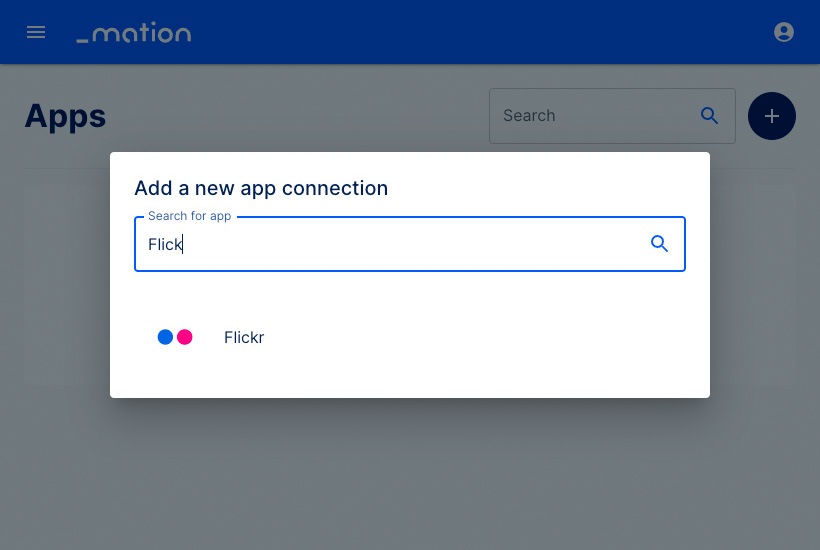Viewport: 820px width, 550px height.
Task: Place cursor in typed text Flick
Action: coord(165,244)
